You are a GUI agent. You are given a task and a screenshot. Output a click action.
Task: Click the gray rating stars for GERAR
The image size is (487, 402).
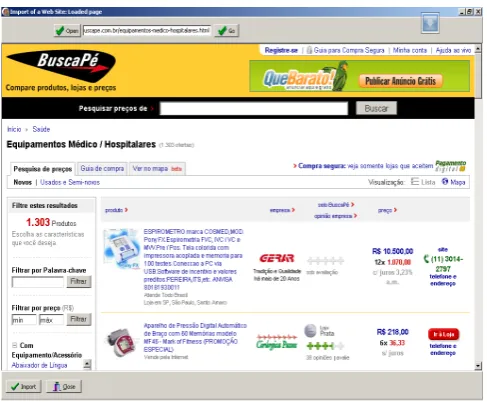tap(326, 260)
